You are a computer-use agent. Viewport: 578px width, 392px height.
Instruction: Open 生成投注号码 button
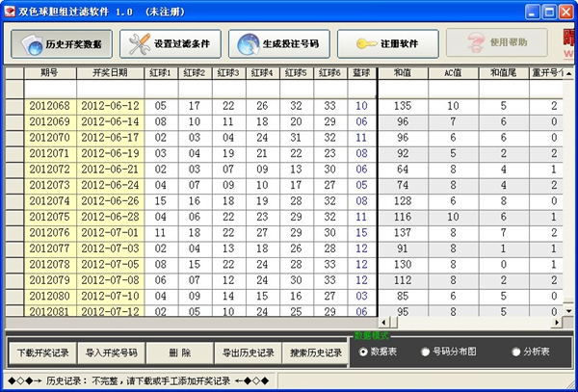click(x=279, y=44)
